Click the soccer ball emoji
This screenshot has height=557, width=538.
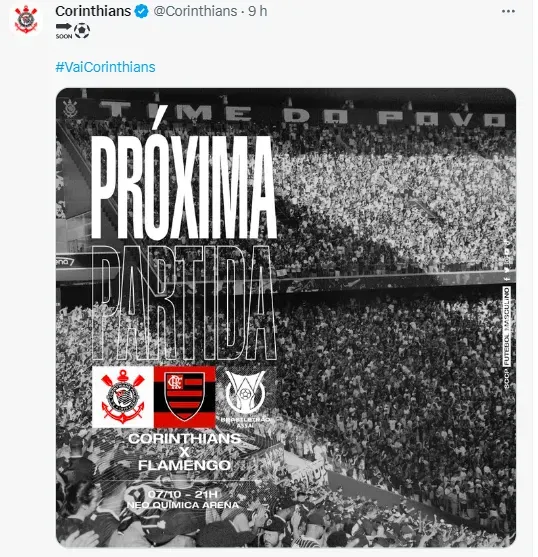point(82,31)
